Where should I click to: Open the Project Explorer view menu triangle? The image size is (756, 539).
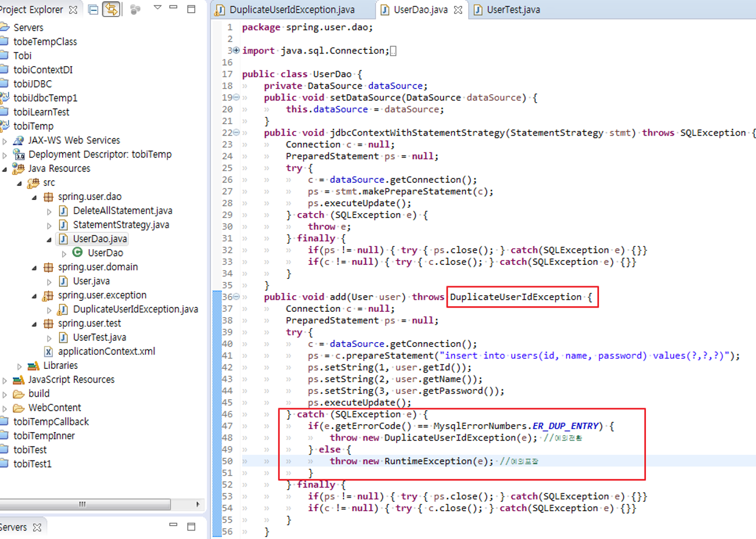[x=158, y=8]
